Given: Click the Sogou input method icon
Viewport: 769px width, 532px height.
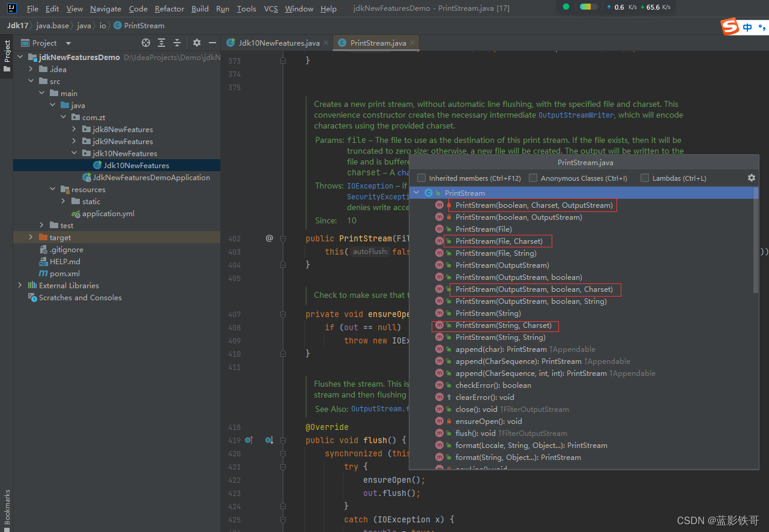Looking at the screenshot, I should pos(730,26).
